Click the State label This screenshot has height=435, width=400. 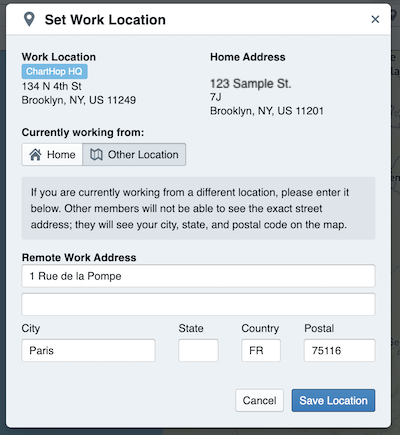click(x=191, y=328)
